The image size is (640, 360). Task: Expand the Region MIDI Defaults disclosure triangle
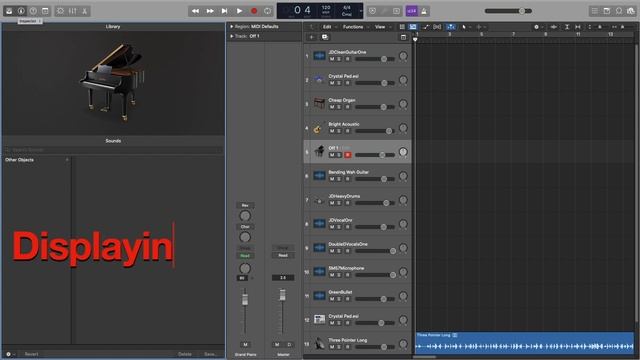pos(231,27)
